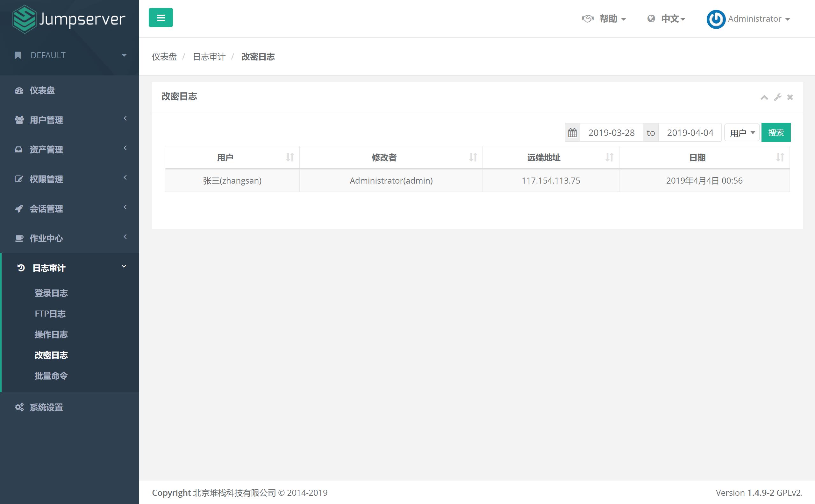Open the DEFAULT organization dropdown
Screen dimensions: 815x504
tap(124, 55)
